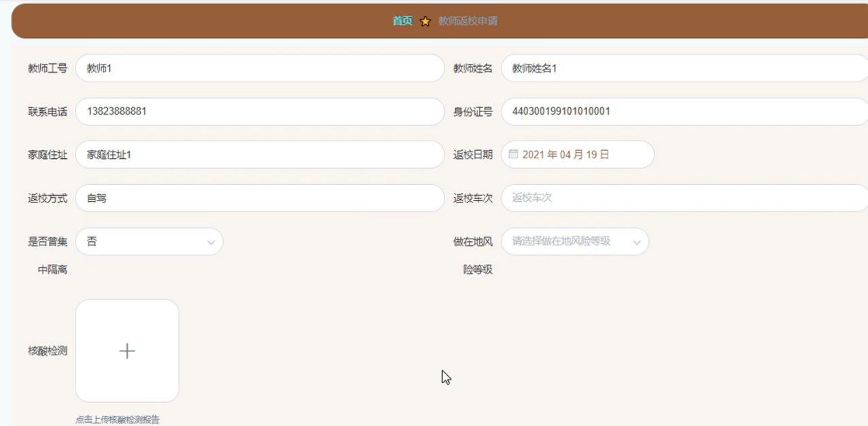
Task: Click the 身份证号 label text
Action: click(x=473, y=111)
